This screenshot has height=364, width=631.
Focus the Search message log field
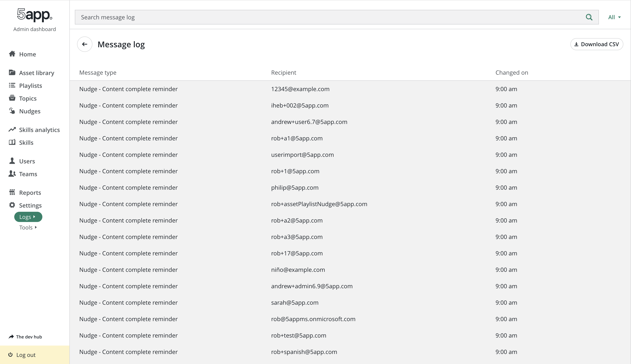pos(336,17)
